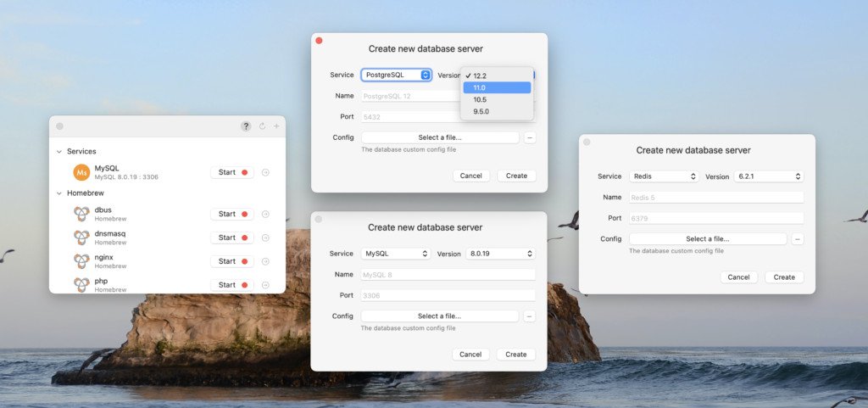The height and width of the screenshot is (408, 868).
Task: Click the help question mark icon
Action: tap(246, 126)
